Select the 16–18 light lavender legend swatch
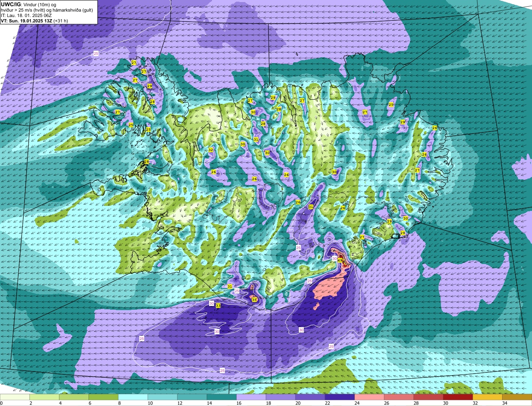The image size is (532, 406). click(x=251, y=397)
